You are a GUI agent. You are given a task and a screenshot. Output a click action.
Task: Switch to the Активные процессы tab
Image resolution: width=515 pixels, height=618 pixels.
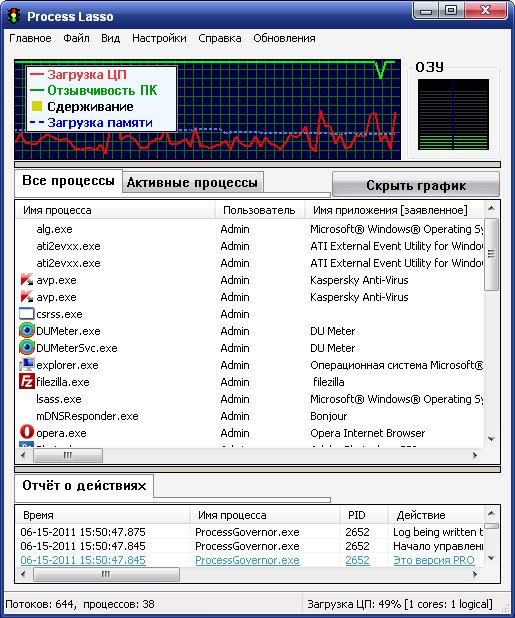pos(192,182)
